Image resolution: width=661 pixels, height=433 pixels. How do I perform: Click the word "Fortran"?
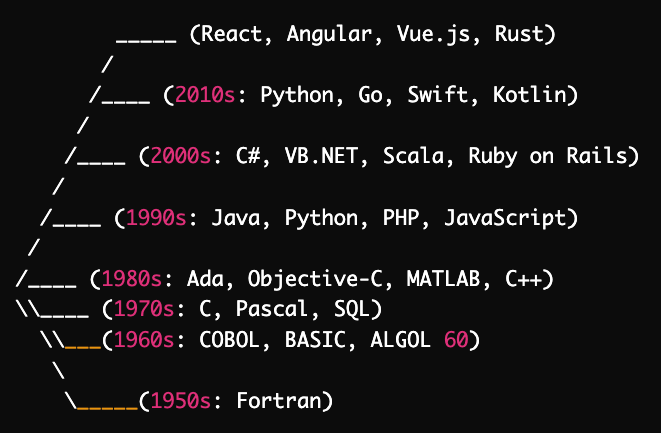pyautogui.click(x=279, y=401)
